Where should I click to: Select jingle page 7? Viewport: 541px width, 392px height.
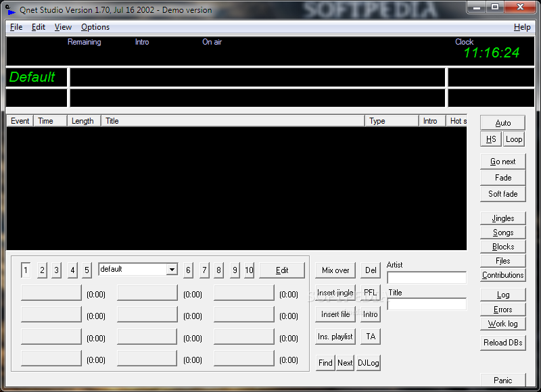tap(204, 270)
